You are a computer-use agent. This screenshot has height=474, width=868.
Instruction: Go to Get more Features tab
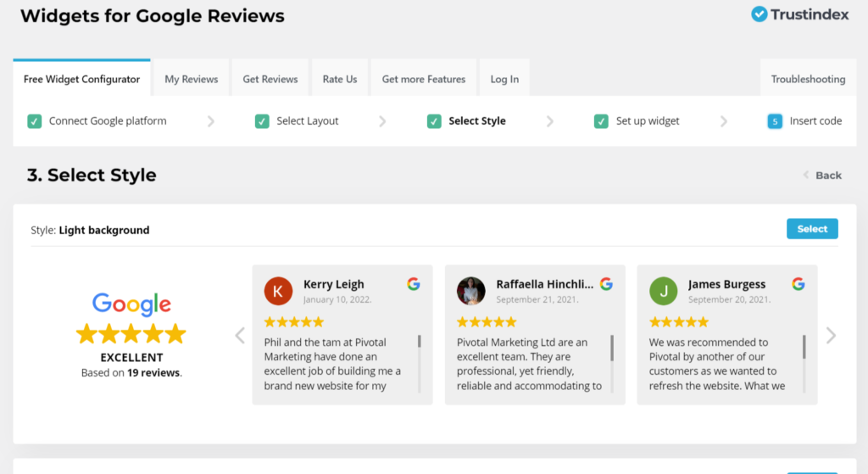coord(424,79)
